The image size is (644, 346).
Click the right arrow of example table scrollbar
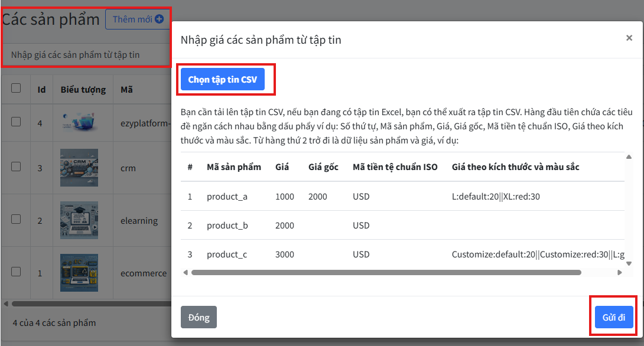(x=619, y=273)
